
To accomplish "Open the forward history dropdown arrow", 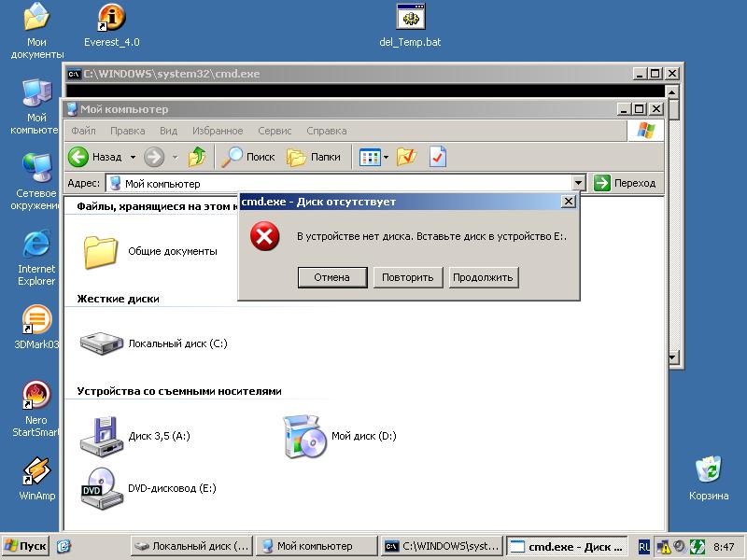I will coord(175,157).
